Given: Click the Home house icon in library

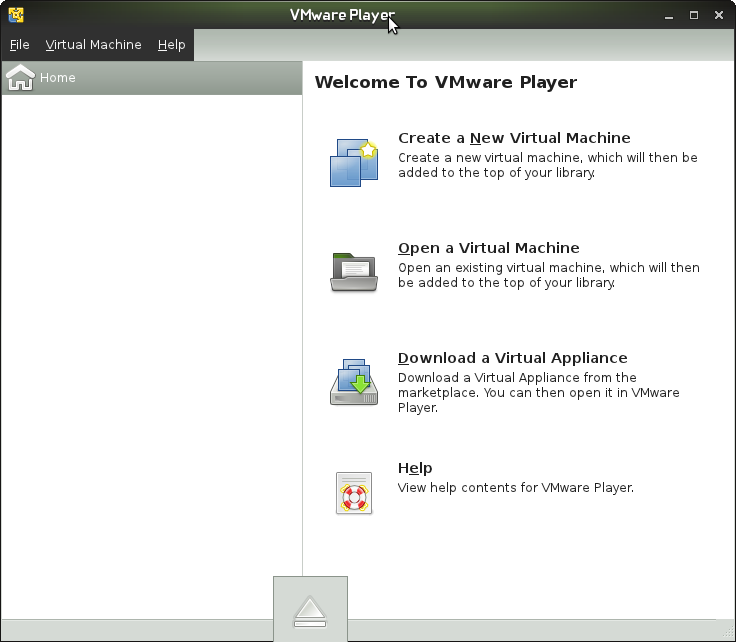Looking at the screenshot, I should click(20, 77).
